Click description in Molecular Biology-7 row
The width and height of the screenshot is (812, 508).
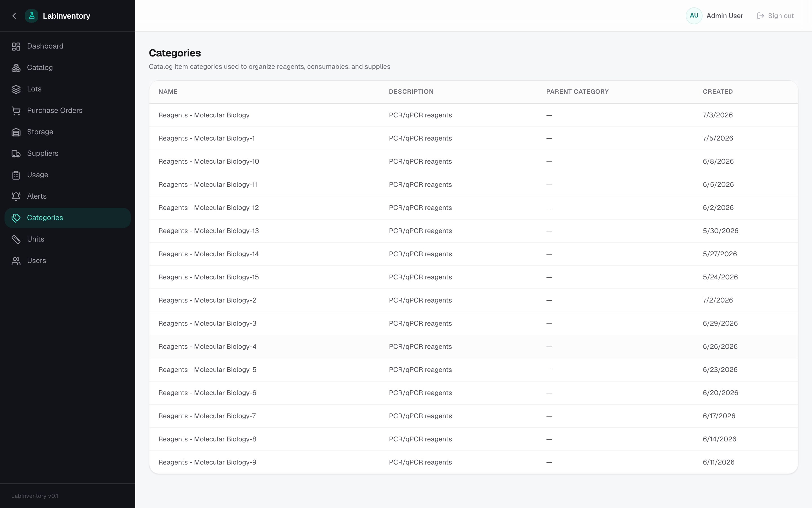(x=420, y=416)
